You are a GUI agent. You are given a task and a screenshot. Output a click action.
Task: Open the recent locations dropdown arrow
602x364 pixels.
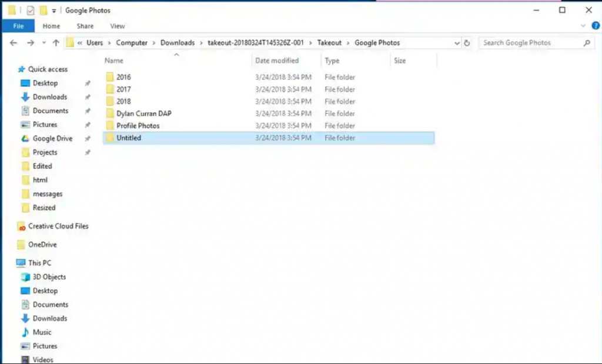tap(44, 43)
